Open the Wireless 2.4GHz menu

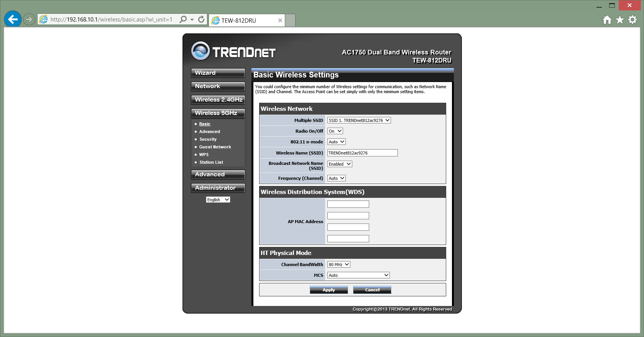pos(218,100)
